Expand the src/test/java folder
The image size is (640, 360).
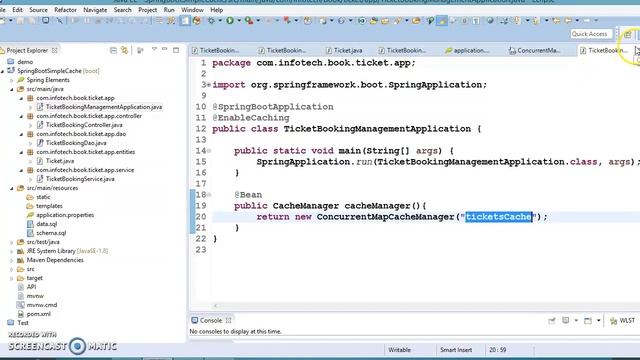click(12, 242)
